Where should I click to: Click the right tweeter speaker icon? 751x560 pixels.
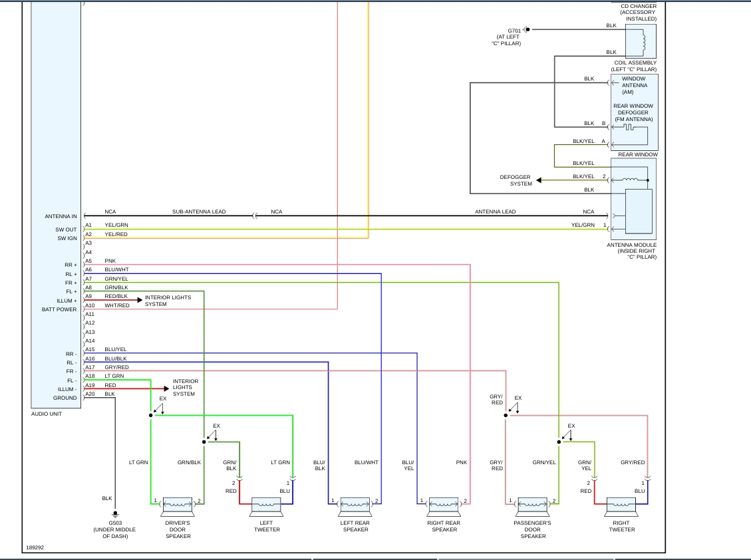coord(622,505)
